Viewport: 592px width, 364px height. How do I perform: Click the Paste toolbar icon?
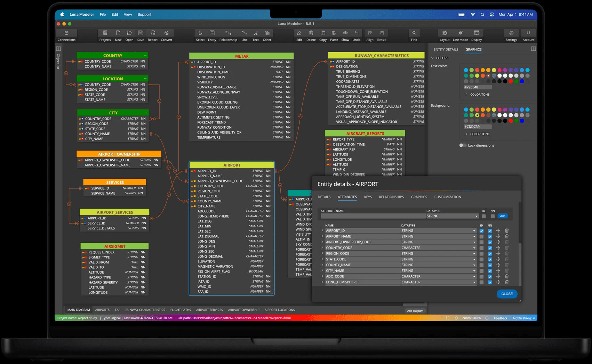(334, 33)
